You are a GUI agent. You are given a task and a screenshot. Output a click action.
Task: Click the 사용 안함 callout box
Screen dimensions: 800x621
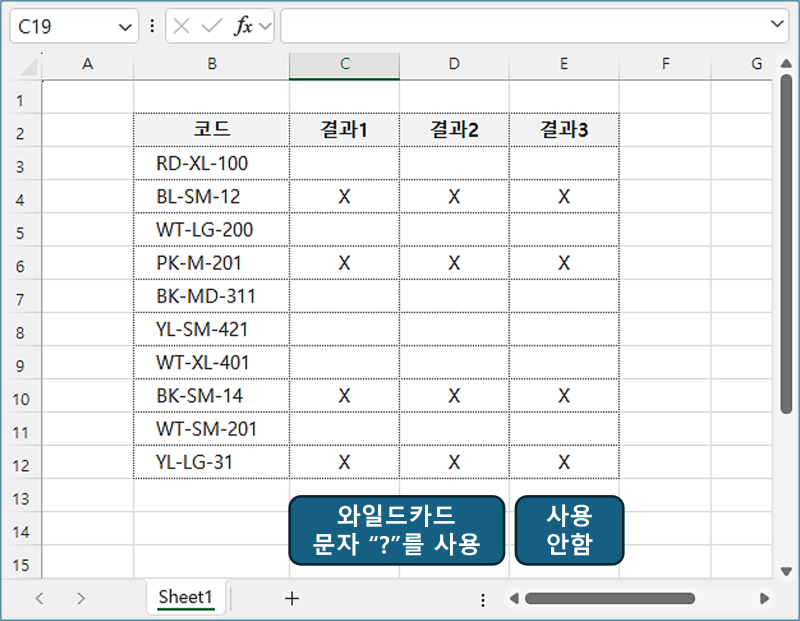(x=568, y=530)
